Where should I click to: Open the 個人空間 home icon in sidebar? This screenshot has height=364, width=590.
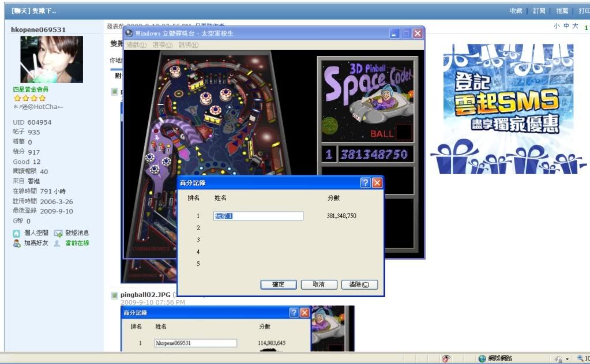(x=17, y=234)
